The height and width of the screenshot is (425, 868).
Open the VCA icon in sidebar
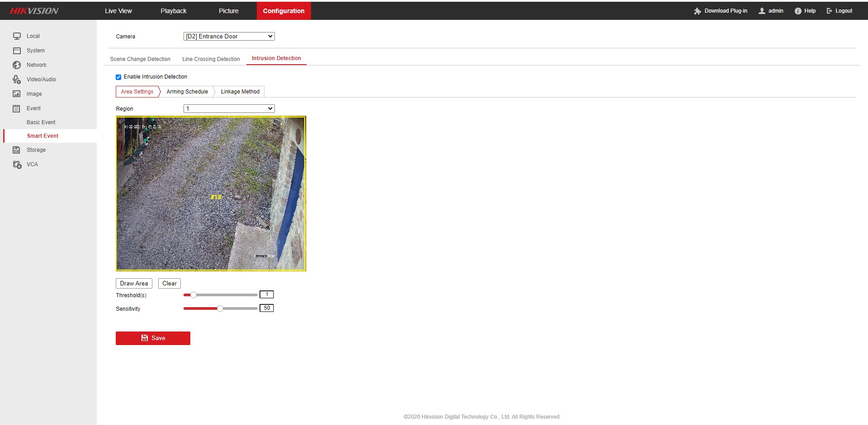point(17,164)
